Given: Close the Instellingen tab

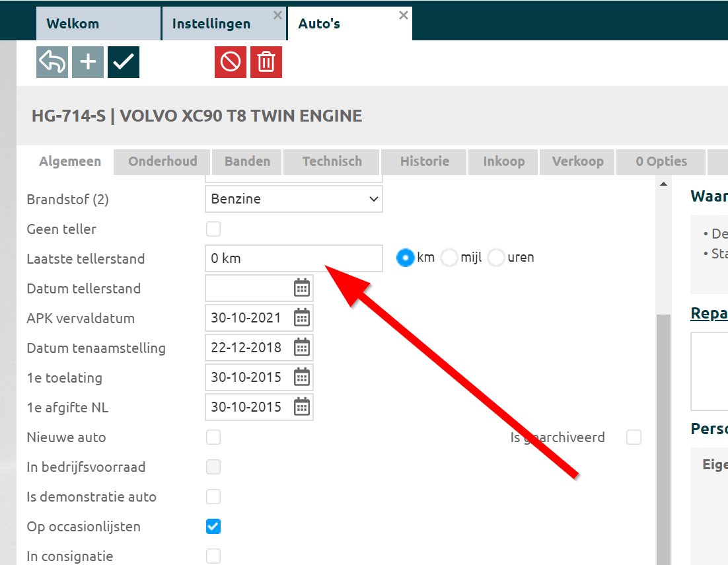Looking at the screenshot, I should (x=277, y=15).
